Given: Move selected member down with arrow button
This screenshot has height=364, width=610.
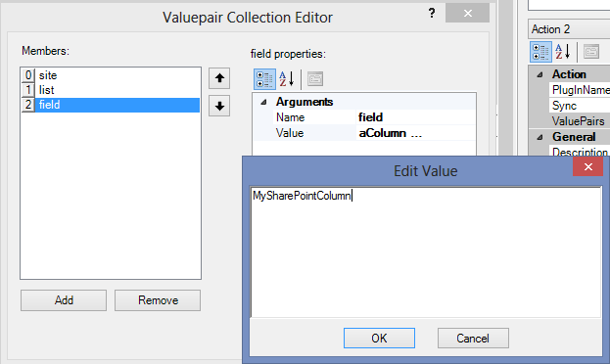Looking at the screenshot, I should click(x=219, y=106).
